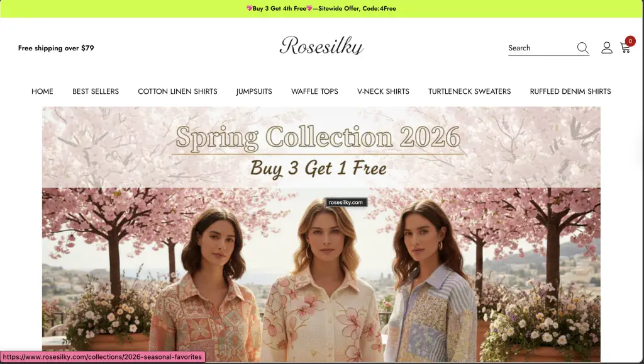This screenshot has height=364, width=644.
Task: Browse COTTON LINEN SHIRTS category
Action: (177, 91)
